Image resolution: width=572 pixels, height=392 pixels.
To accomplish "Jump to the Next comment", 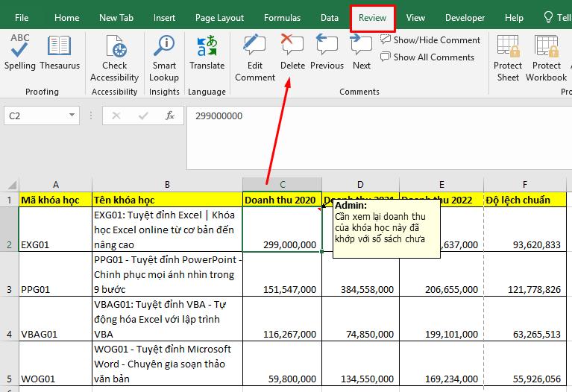I will tap(362, 53).
